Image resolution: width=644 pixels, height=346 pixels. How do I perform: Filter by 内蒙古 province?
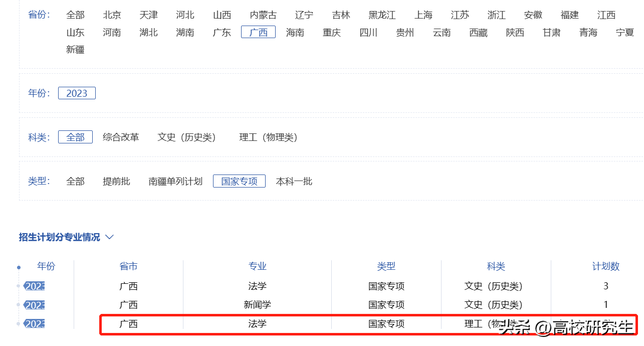pyautogui.click(x=263, y=15)
